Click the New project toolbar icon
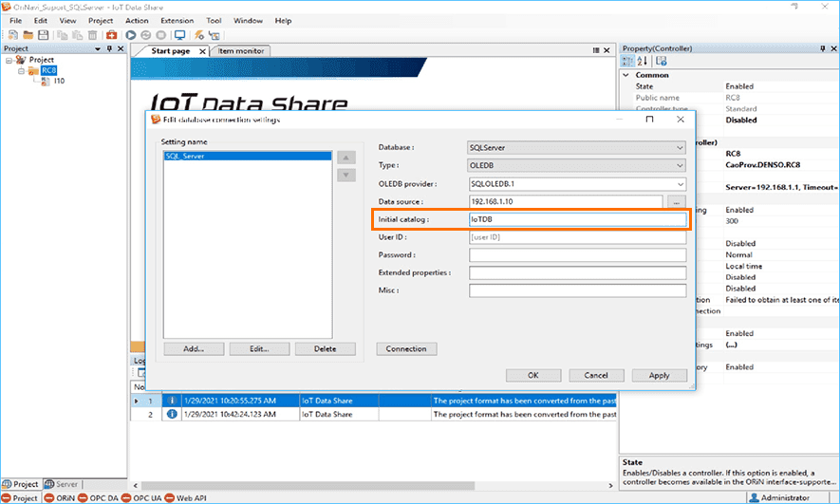The width and height of the screenshot is (840, 504). tap(13, 35)
